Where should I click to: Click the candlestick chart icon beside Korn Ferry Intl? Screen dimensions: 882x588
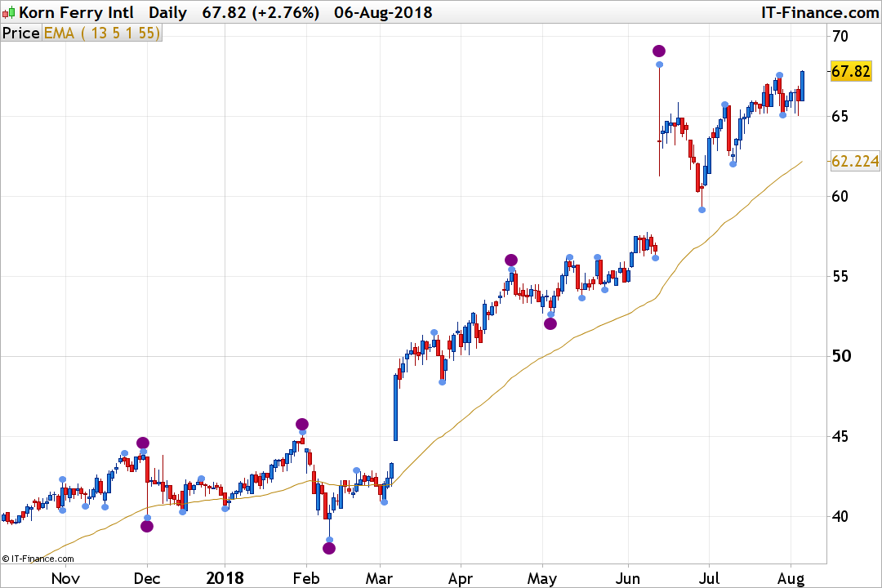pyautogui.click(x=9, y=12)
